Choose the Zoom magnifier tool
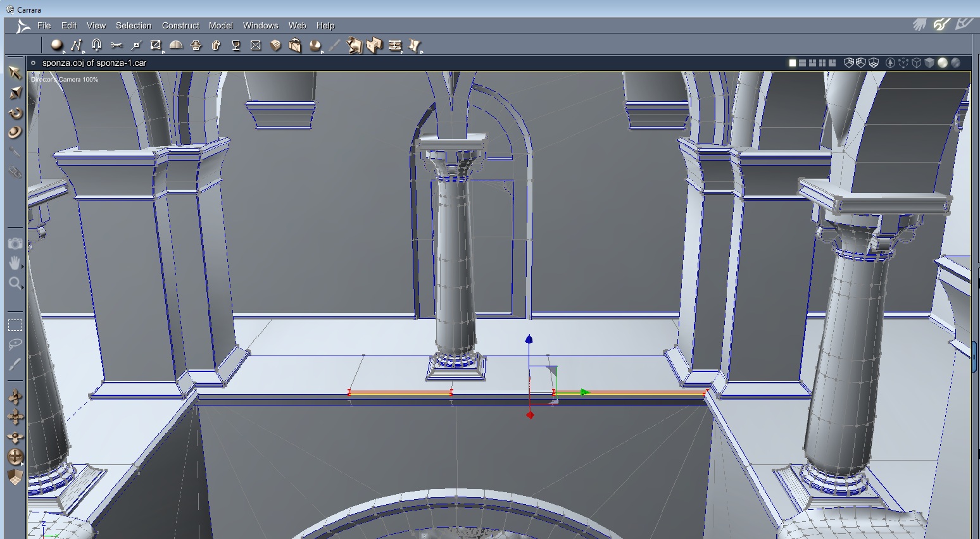Viewport: 980px width, 539px height. click(15, 283)
